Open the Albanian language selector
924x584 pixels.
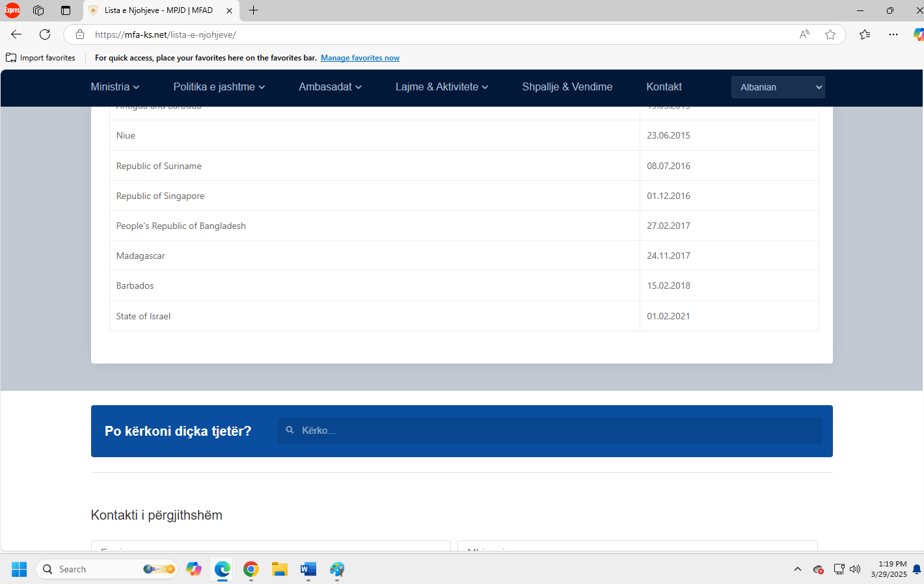[778, 87]
